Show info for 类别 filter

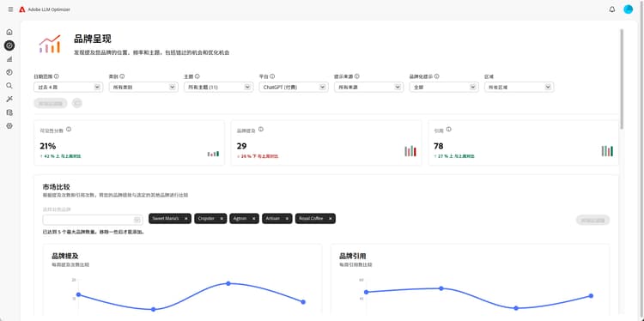pyautogui.click(x=122, y=76)
